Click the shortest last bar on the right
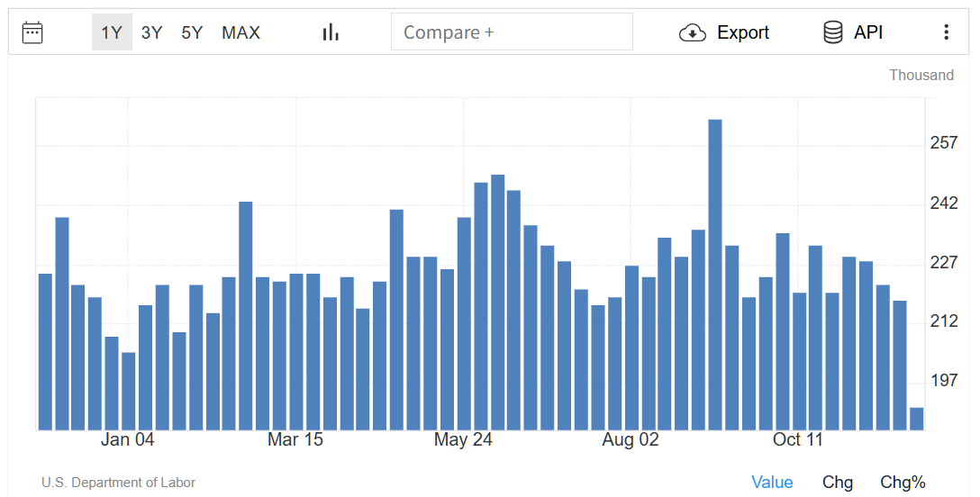Image resolution: width=980 pixels, height=497 pixels. point(916,419)
